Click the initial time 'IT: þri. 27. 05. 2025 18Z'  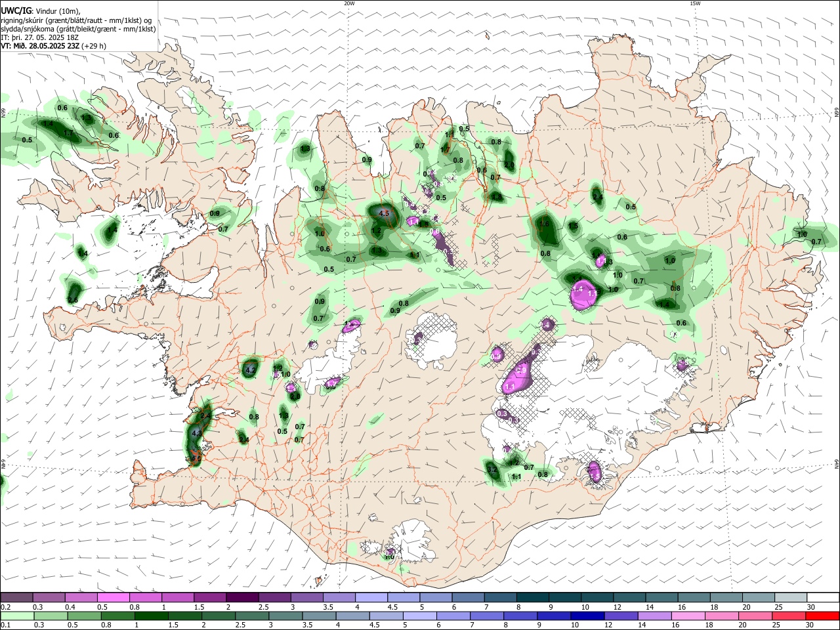point(40,37)
